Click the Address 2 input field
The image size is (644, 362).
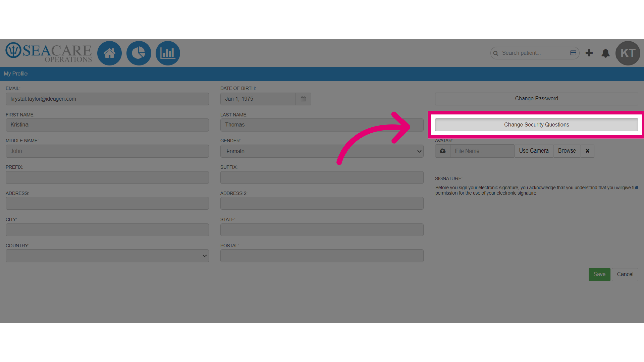pos(322,203)
